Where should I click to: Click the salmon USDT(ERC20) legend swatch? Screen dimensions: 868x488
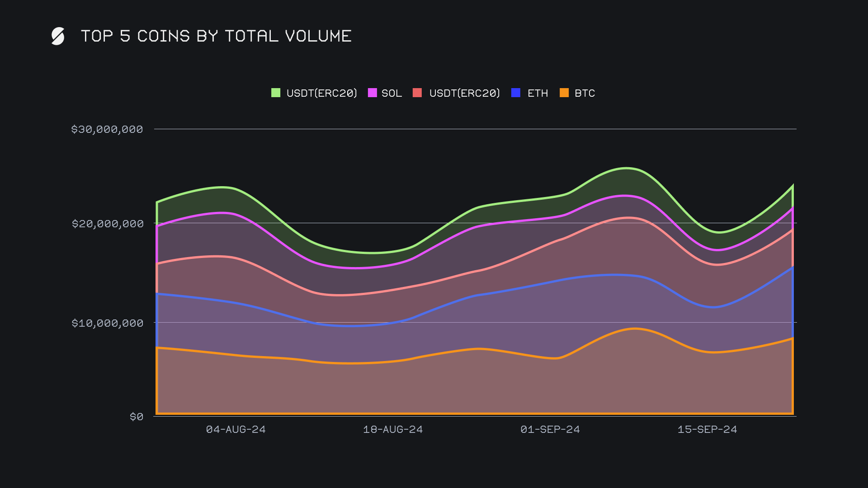417,93
